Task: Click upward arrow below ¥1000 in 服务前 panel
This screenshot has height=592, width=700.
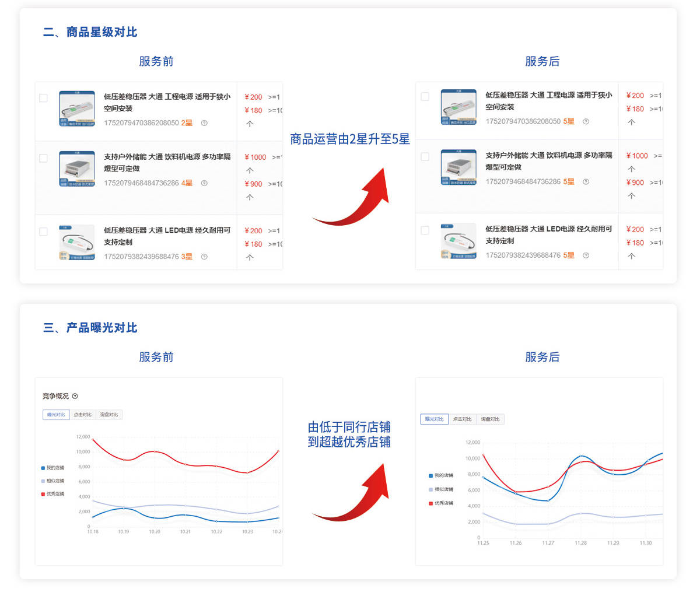Action: [x=250, y=170]
